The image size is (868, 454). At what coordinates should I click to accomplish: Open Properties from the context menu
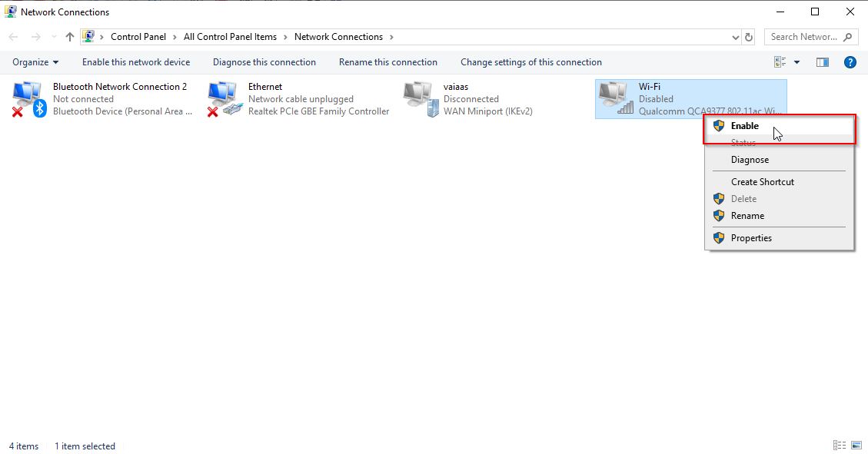click(x=751, y=237)
